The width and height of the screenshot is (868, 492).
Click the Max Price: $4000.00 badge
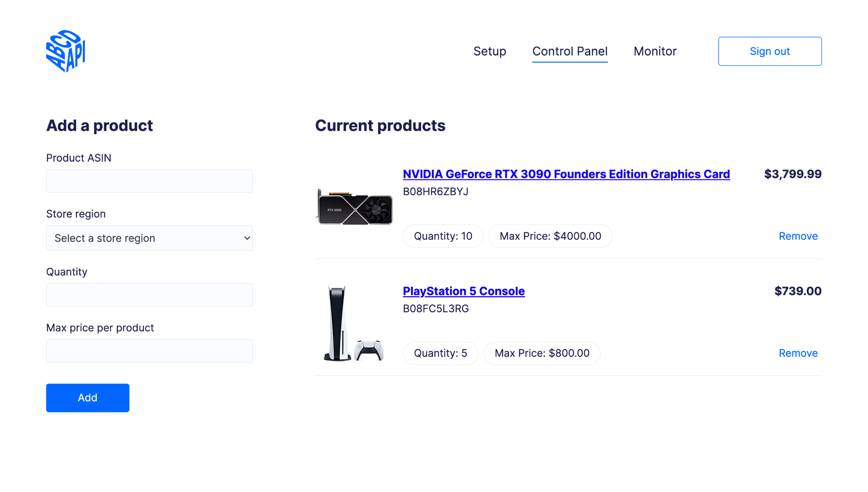pyautogui.click(x=550, y=236)
